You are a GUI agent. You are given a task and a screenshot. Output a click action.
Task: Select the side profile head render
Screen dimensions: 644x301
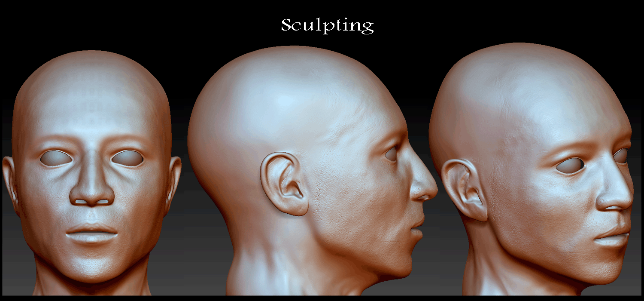click(313, 170)
